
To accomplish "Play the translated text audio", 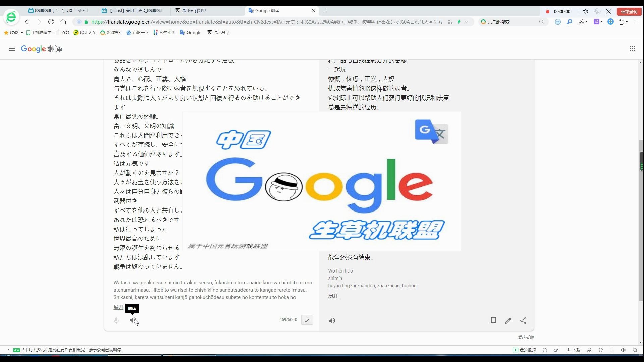I will coord(332,321).
